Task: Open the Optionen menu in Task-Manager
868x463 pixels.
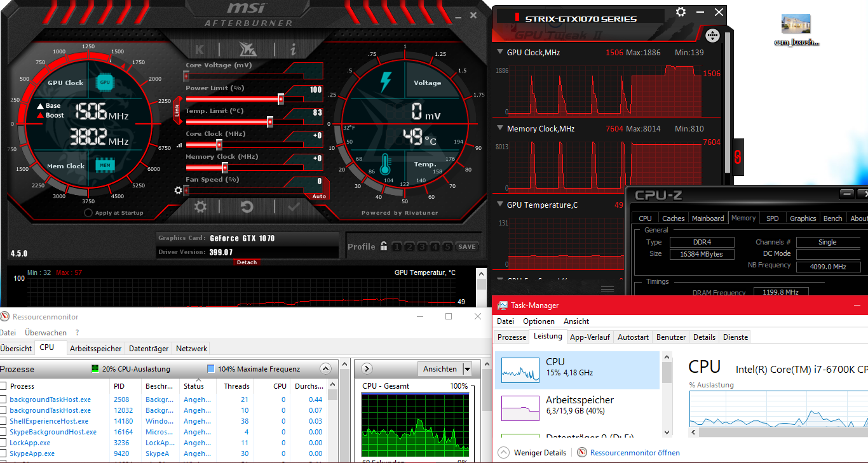Action: (x=539, y=321)
